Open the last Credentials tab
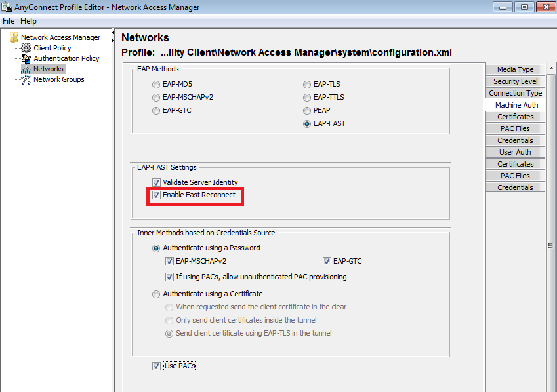The image size is (557, 392). coord(515,187)
